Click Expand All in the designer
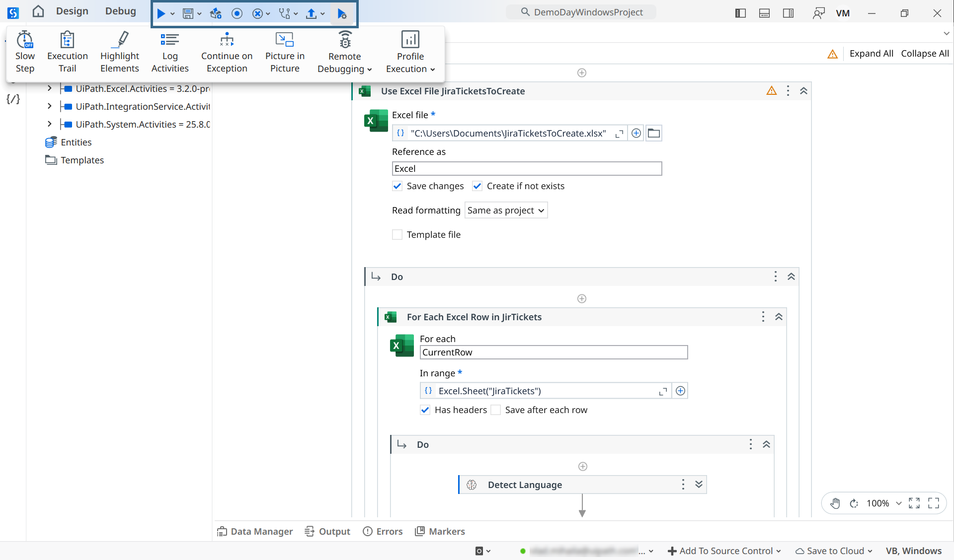Viewport: 954px width, 560px height. (x=872, y=53)
